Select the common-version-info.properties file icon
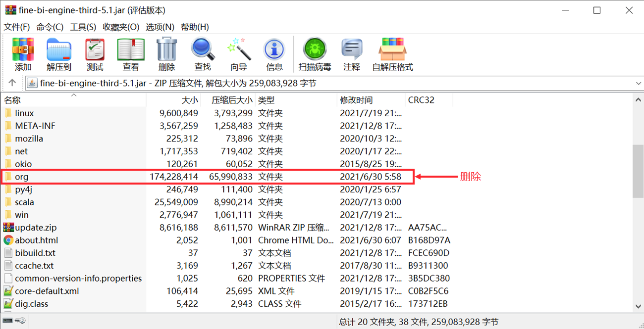This screenshot has height=329, width=644. (8, 278)
